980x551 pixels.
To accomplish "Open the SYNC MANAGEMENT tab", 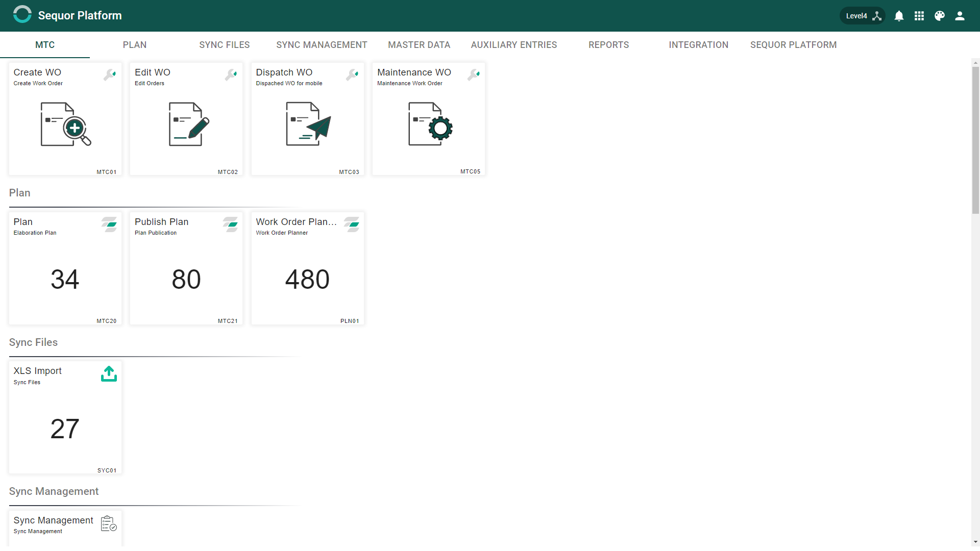I will pos(322,45).
